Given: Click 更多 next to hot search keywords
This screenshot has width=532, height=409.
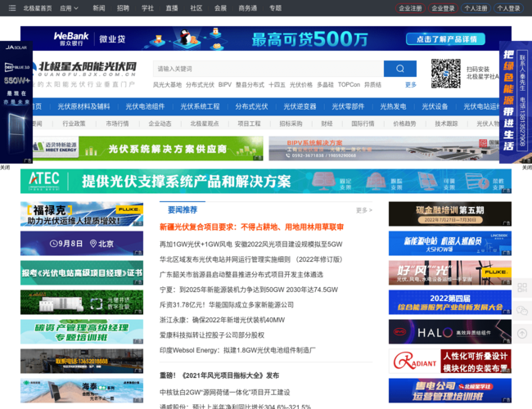Looking at the screenshot, I should (x=410, y=84).
